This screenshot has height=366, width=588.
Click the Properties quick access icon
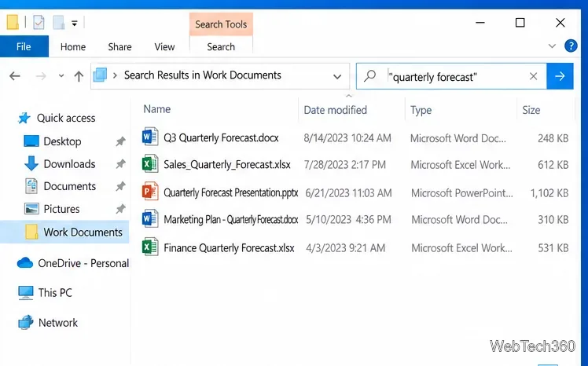[x=39, y=23]
